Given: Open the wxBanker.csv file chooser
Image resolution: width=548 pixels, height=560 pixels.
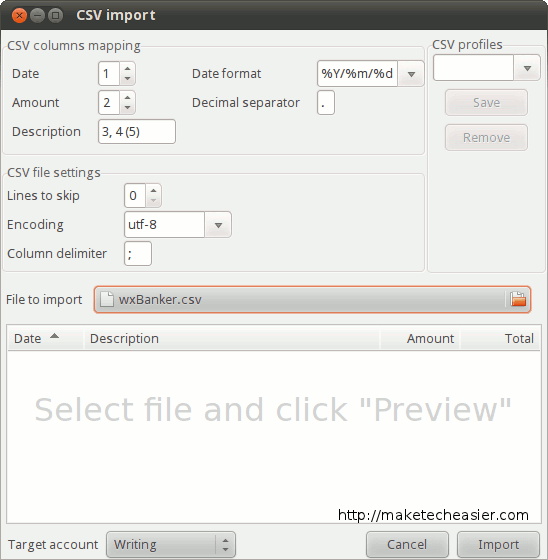Looking at the screenshot, I should tap(312, 299).
